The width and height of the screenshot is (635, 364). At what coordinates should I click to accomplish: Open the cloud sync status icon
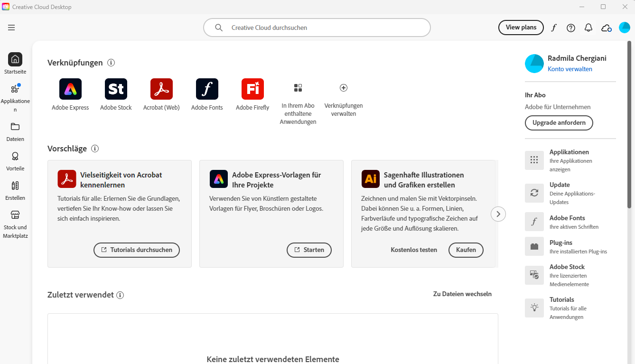point(606,28)
